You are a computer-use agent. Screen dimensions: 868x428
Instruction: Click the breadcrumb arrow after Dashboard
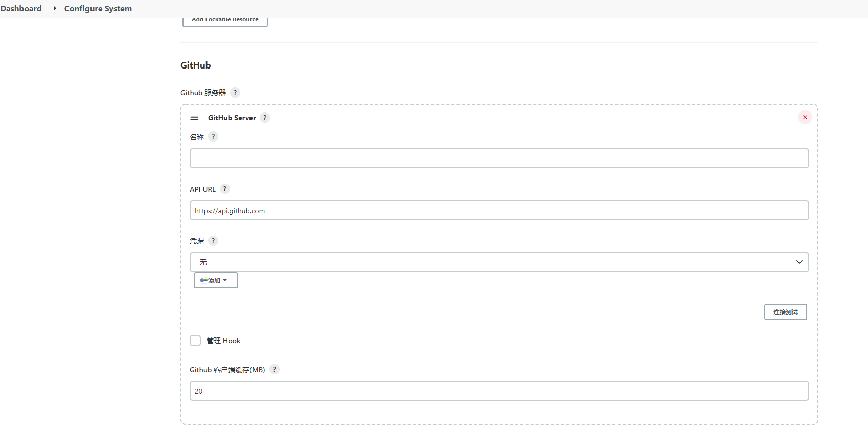click(55, 9)
